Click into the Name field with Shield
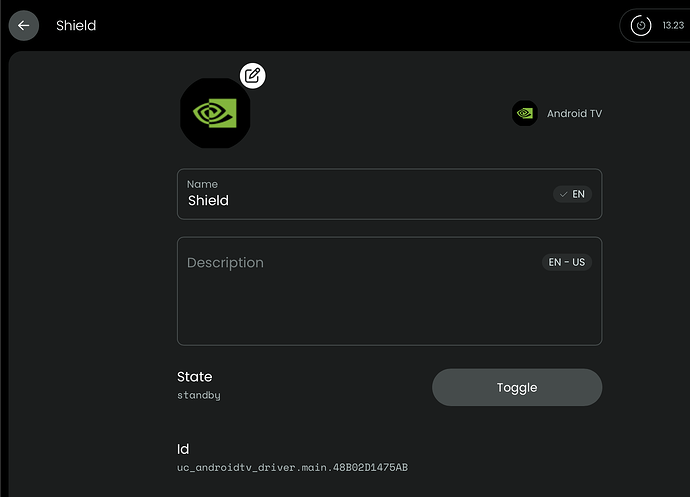Viewport: 690px width, 497px height. pyautogui.click(x=360, y=201)
